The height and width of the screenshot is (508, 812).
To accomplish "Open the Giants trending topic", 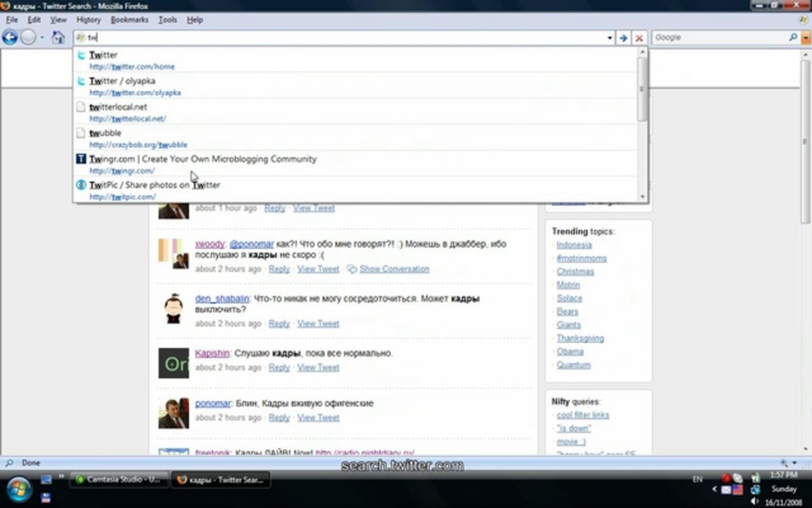I will pyautogui.click(x=569, y=325).
